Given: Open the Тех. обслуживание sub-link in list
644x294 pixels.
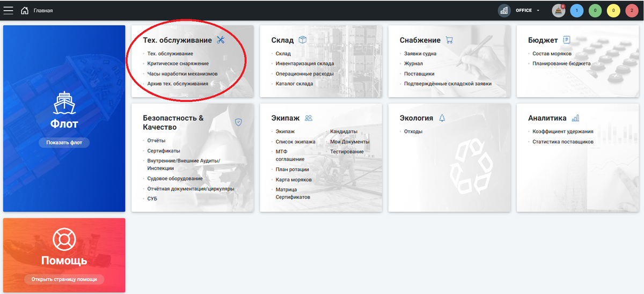Looking at the screenshot, I should [x=170, y=54].
